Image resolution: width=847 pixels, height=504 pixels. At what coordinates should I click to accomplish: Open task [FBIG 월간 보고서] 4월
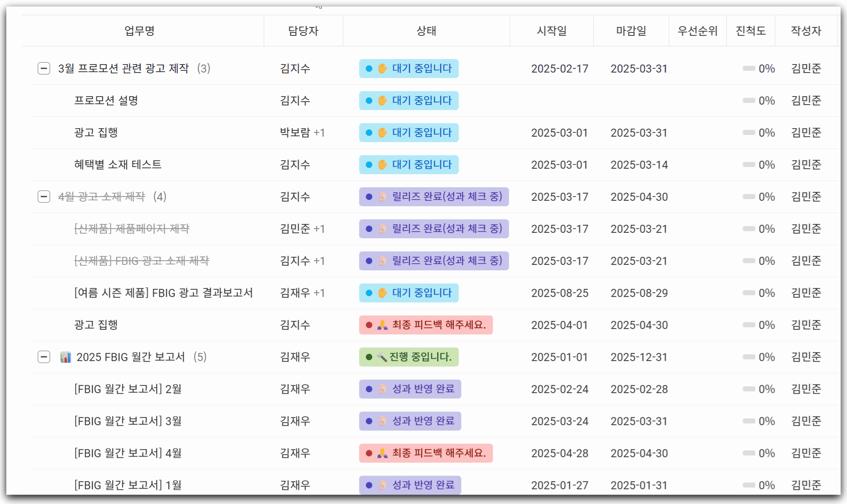click(128, 453)
